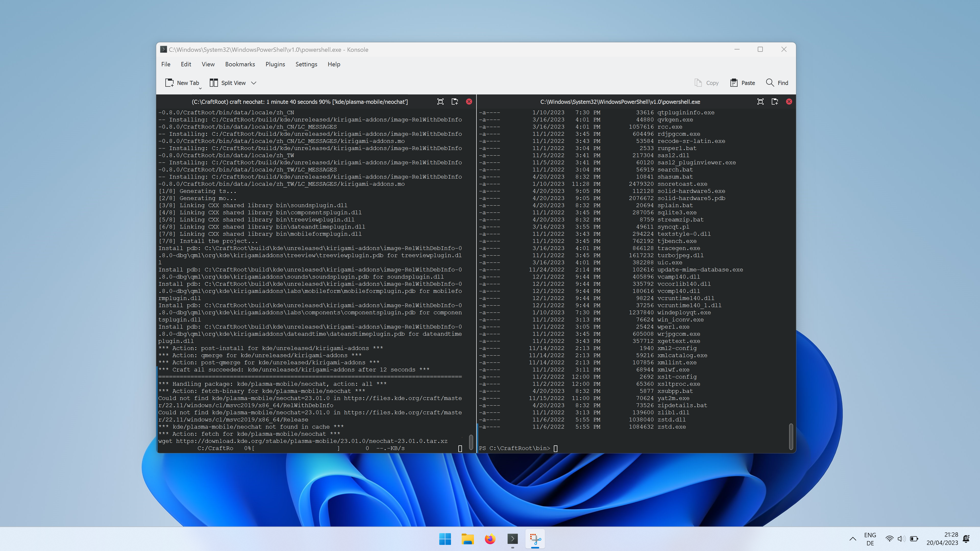Viewport: 980px width, 551px height.
Task: Click the Linking bin\soundsplugin.dll line
Action: [253, 205]
